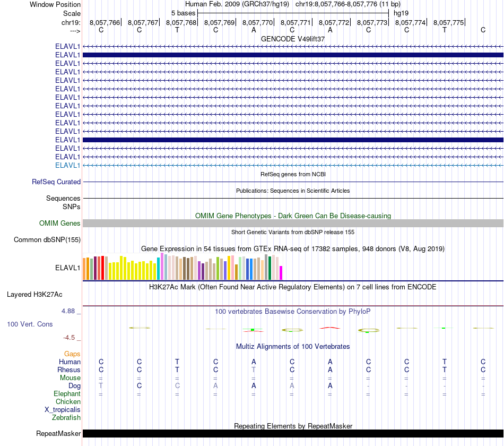Click the Sequences track label
The height and width of the screenshot is (446, 504).
63,198
